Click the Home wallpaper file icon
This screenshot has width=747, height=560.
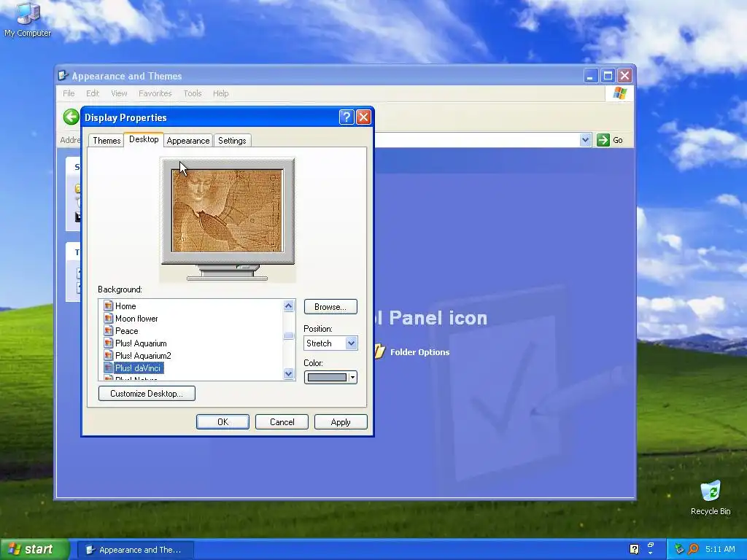[x=109, y=306]
